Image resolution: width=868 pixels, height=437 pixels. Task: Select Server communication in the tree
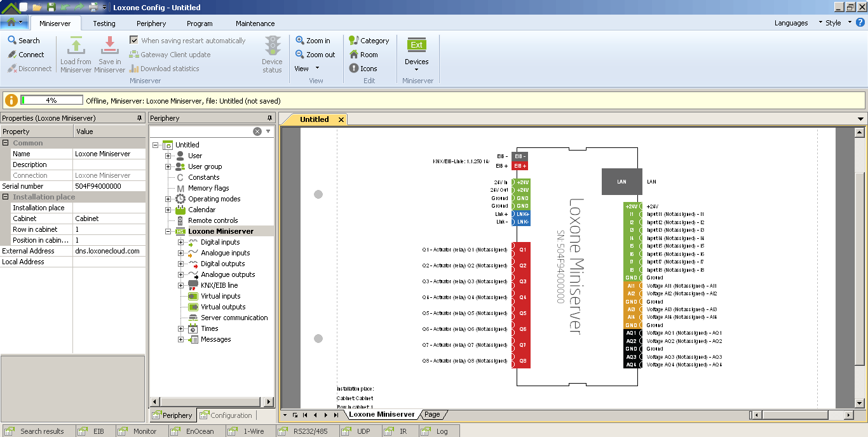(234, 318)
